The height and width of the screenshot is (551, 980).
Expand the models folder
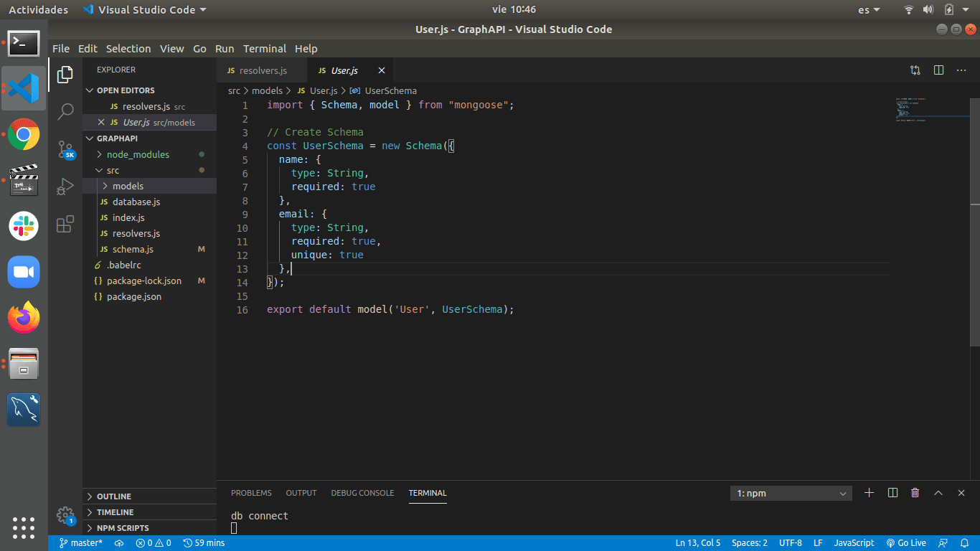click(x=150, y=186)
